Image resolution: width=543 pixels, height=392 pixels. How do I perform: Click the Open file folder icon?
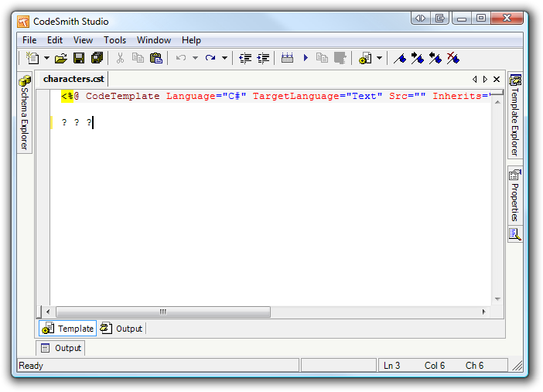point(61,58)
